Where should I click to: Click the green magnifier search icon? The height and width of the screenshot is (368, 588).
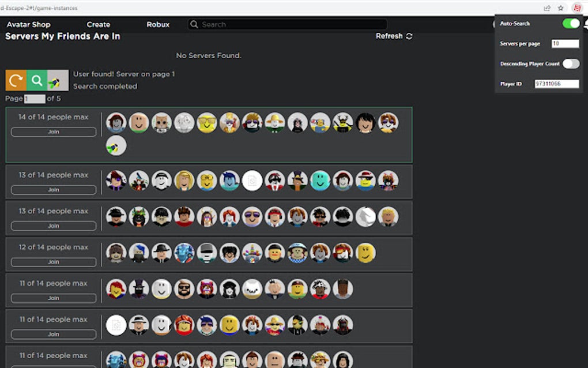click(37, 80)
